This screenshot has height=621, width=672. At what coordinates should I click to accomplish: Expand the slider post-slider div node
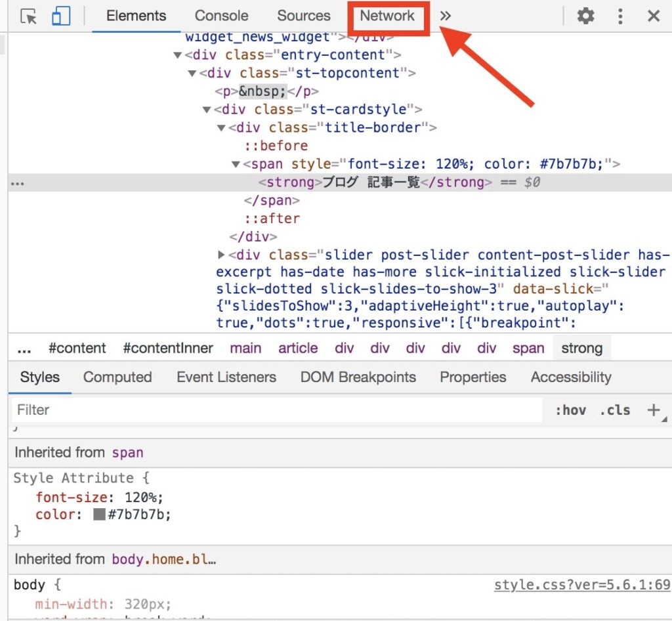tap(221, 255)
